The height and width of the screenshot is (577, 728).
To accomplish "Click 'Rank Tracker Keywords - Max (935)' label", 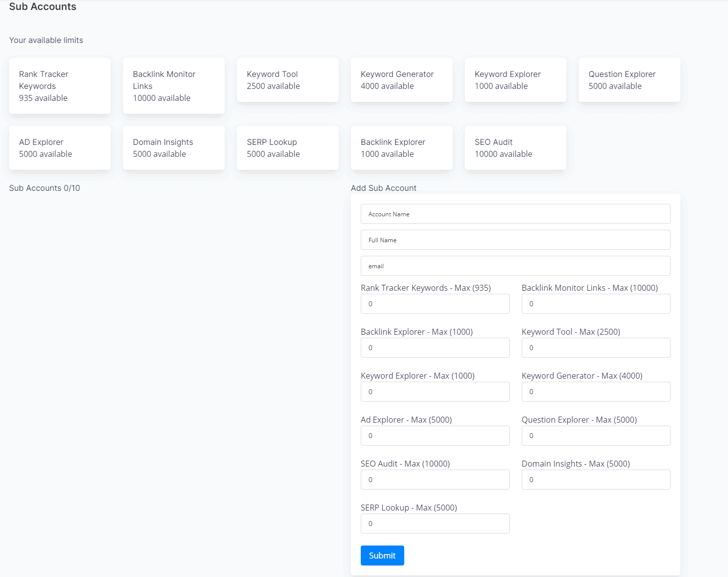I will click(x=426, y=288).
